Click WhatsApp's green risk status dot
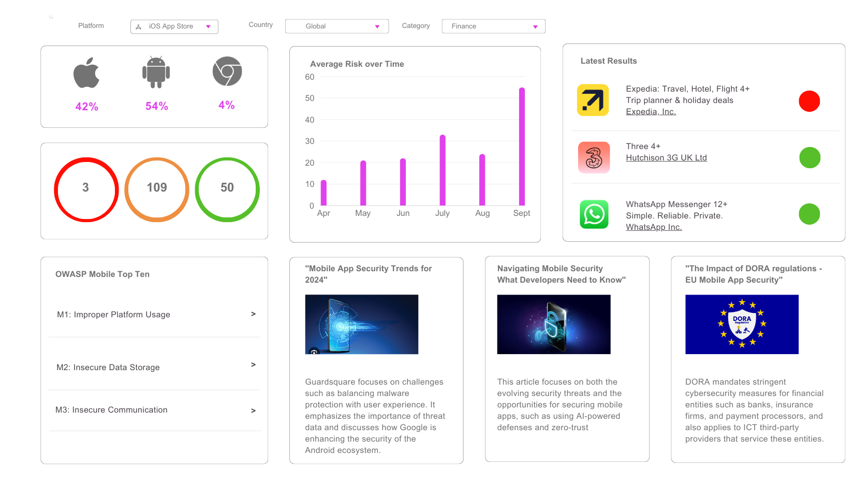This screenshot has height=498, width=868. point(810,214)
